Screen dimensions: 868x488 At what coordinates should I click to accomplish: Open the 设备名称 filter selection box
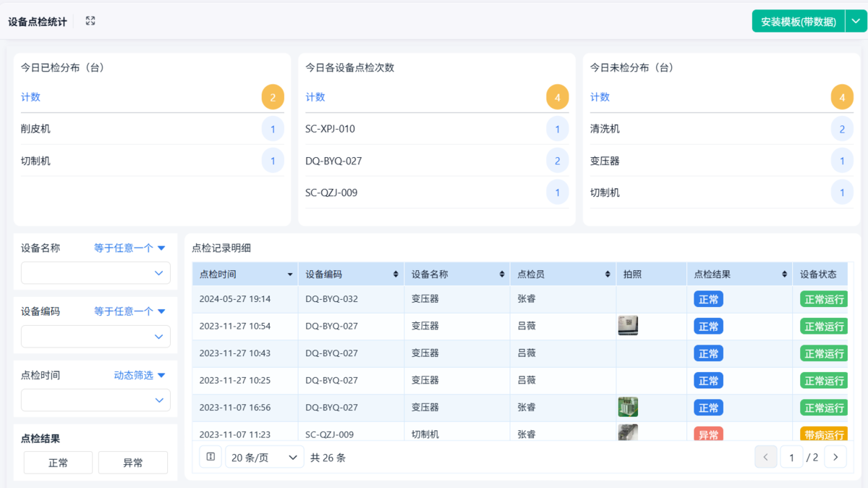point(95,273)
